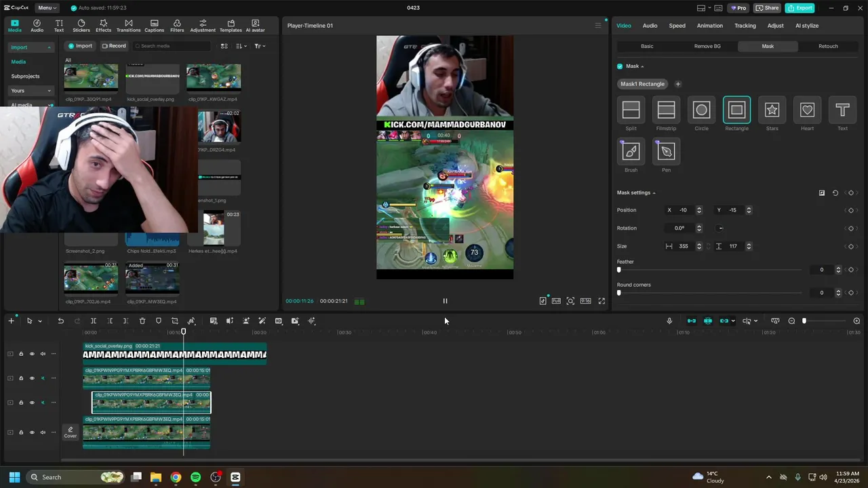Start voiceover recording with microphone icon
Viewport: 868px width, 488px height.
(669, 321)
